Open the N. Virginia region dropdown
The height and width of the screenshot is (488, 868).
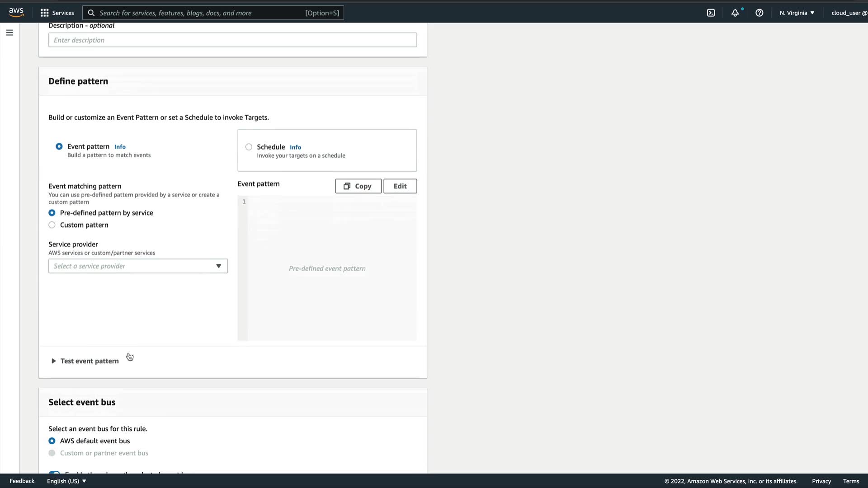tap(797, 13)
